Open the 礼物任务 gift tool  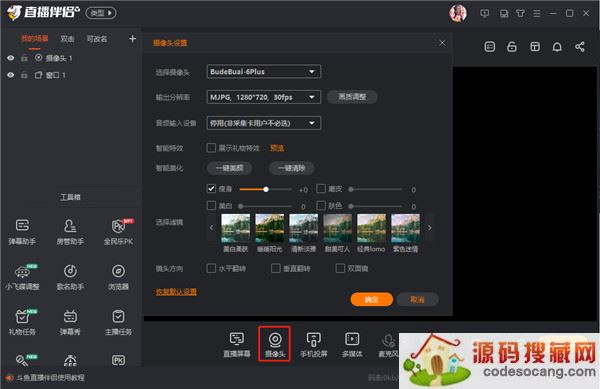pyautogui.click(x=22, y=322)
